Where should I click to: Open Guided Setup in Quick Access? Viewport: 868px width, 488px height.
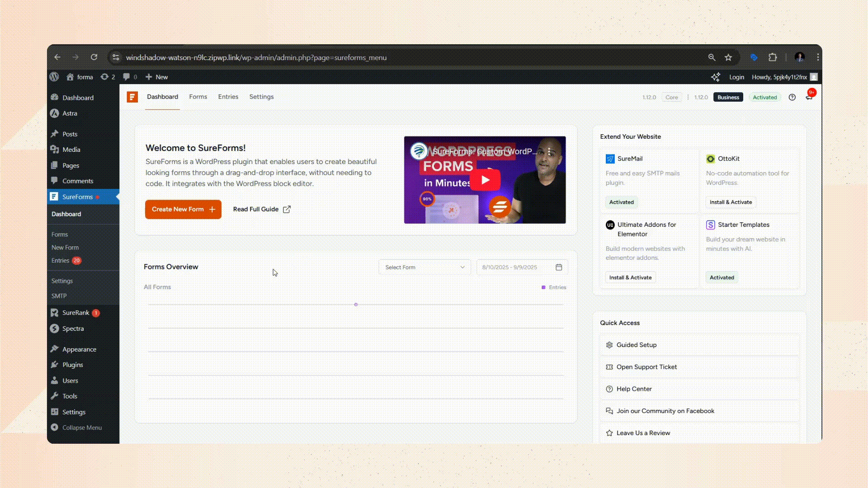[x=699, y=345]
